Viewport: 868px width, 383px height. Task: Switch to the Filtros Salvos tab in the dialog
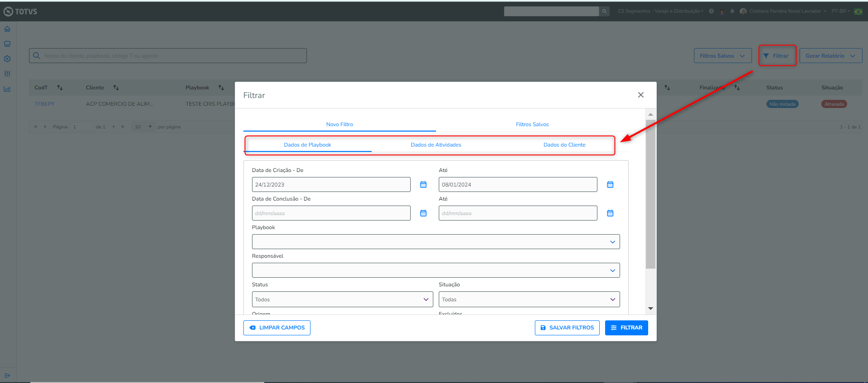click(532, 124)
